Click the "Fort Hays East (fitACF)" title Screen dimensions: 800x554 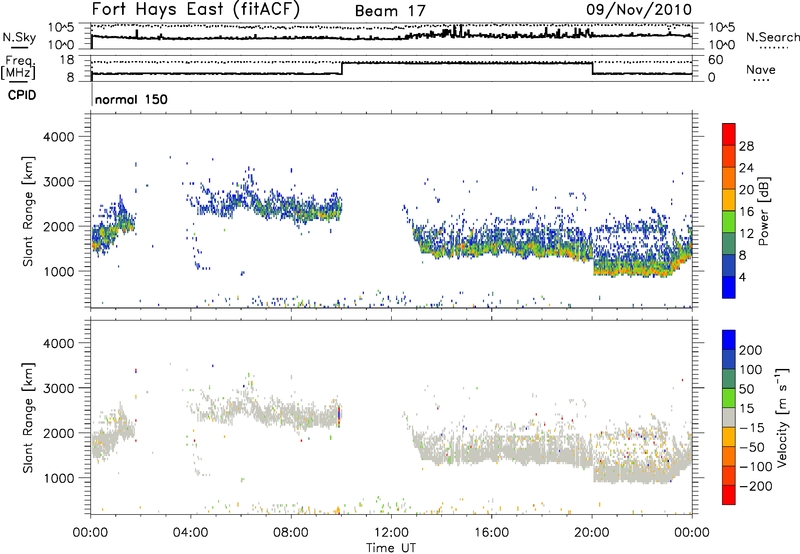click(195, 10)
